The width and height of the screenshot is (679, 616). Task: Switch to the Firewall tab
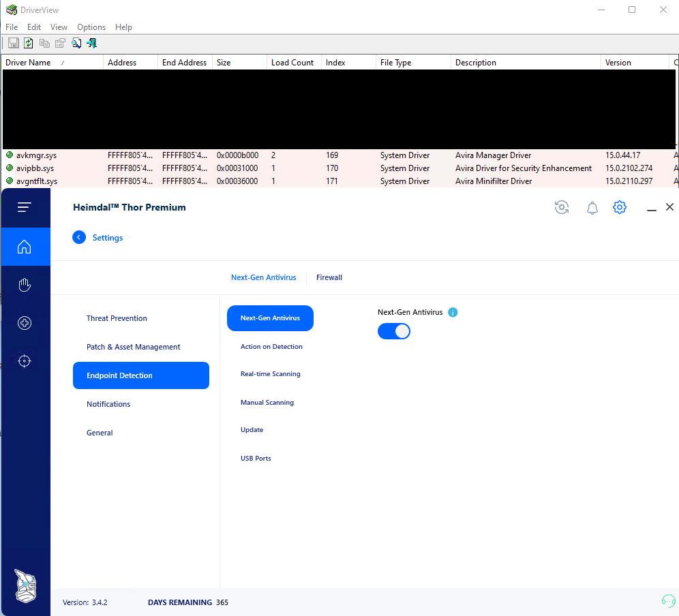[x=329, y=277]
